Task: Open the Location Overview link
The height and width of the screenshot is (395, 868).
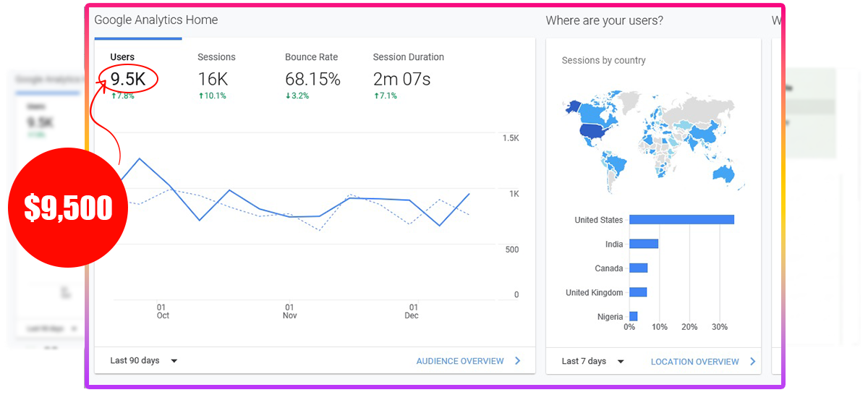Action: click(694, 361)
